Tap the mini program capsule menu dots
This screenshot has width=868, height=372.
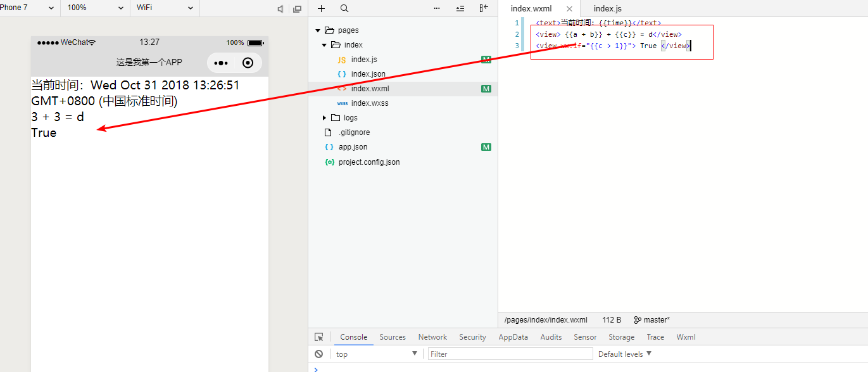221,63
